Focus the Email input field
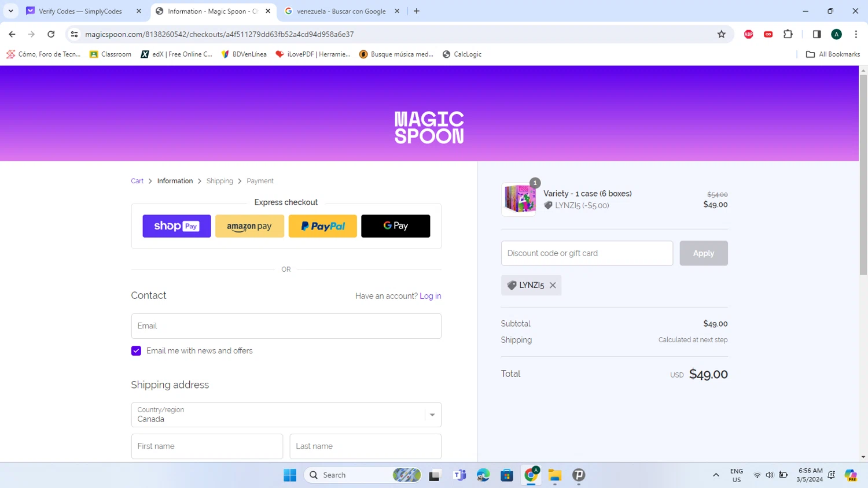The image size is (868, 488). 286,326
